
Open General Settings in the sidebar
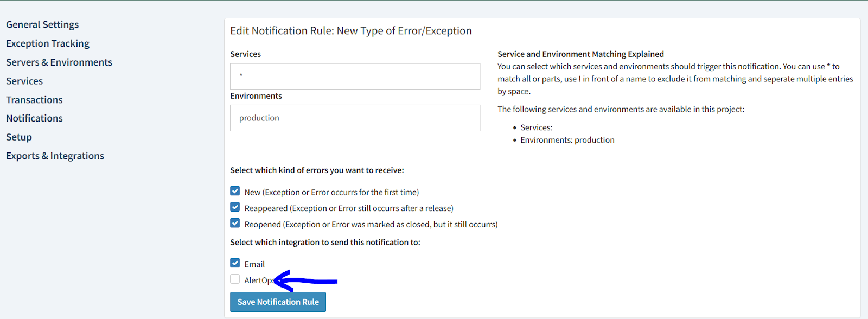click(x=42, y=24)
